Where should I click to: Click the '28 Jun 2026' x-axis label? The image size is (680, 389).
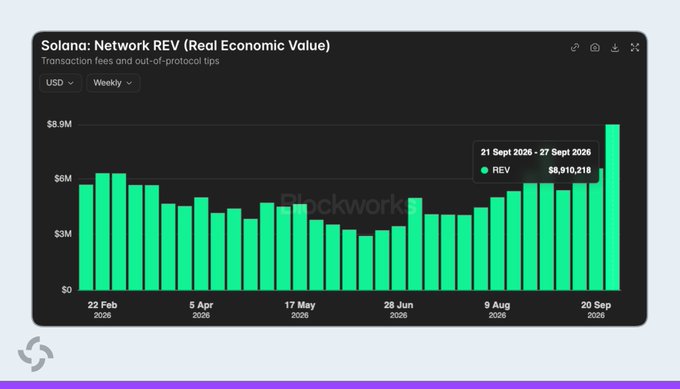click(399, 310)
